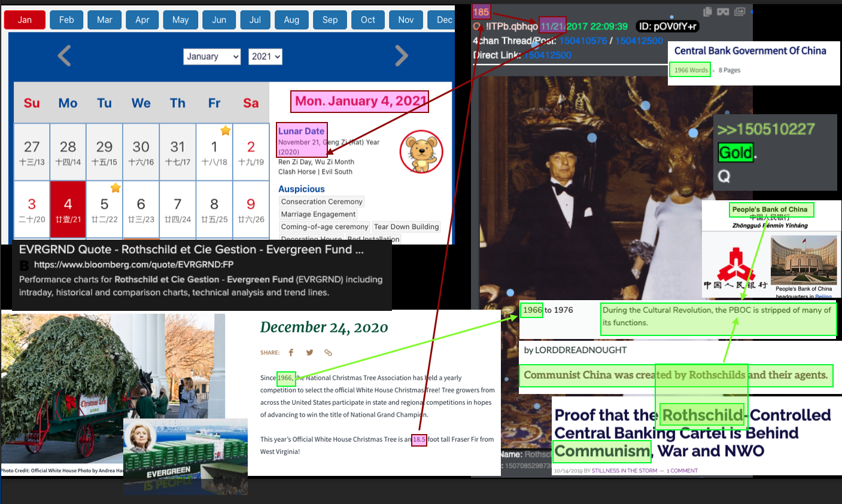Select the Nov tab

pos(406,20)
